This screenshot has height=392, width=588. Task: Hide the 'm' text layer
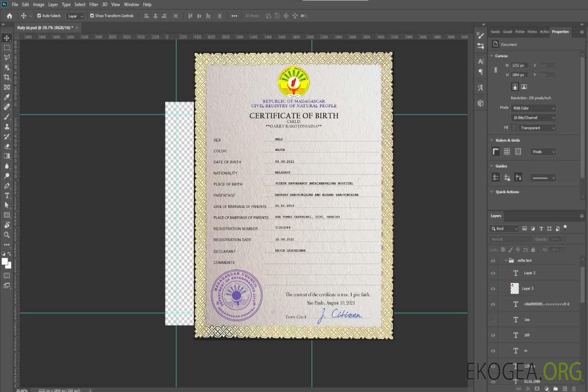(x=493, y=351)
